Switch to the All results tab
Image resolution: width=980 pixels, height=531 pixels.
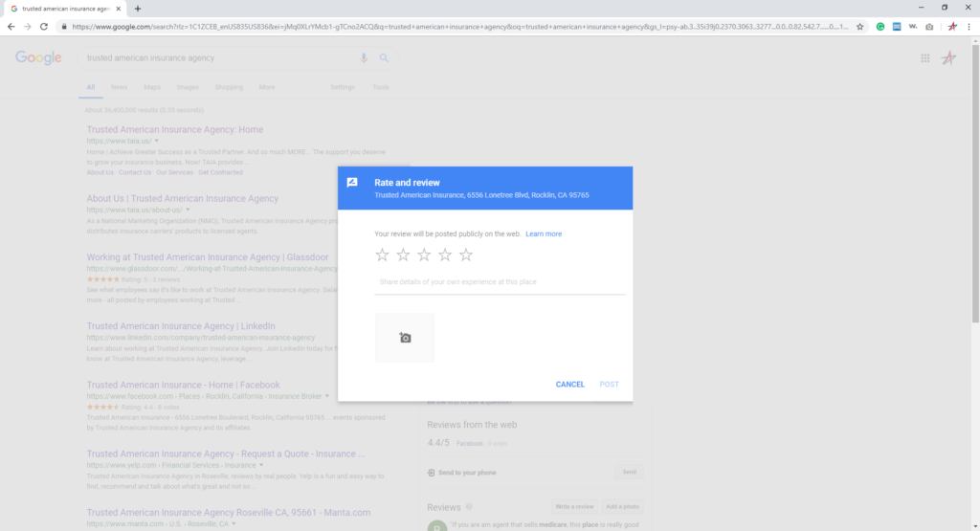coord(91,87)
